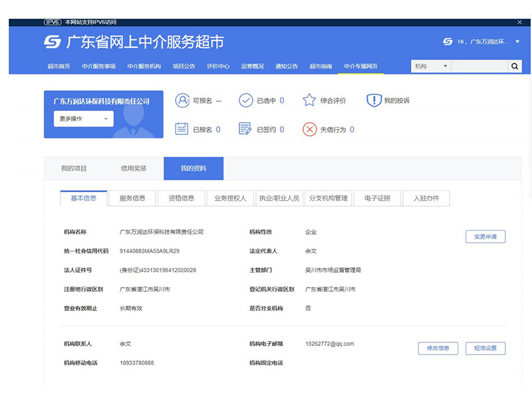The width and height of the screenshot is (532, 399).
Task: Open 短信设置 settings button
Action: click(485, 348)
